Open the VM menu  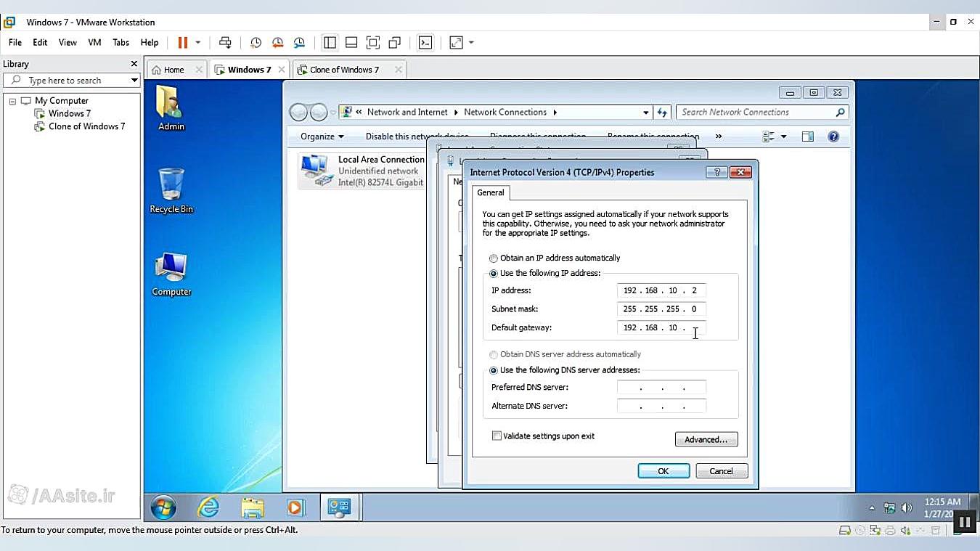pos(94,43)
